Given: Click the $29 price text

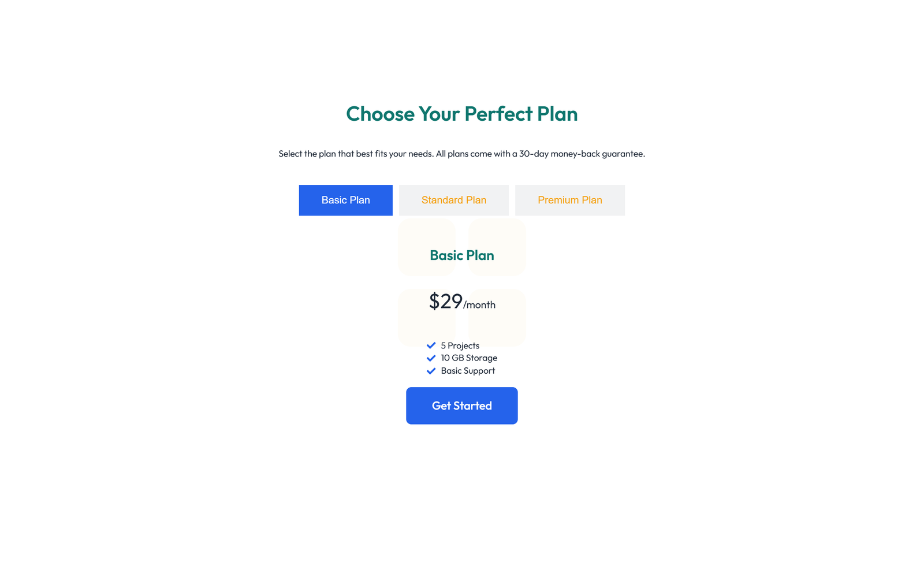Looking at the screenshot, I should [445, 301].
